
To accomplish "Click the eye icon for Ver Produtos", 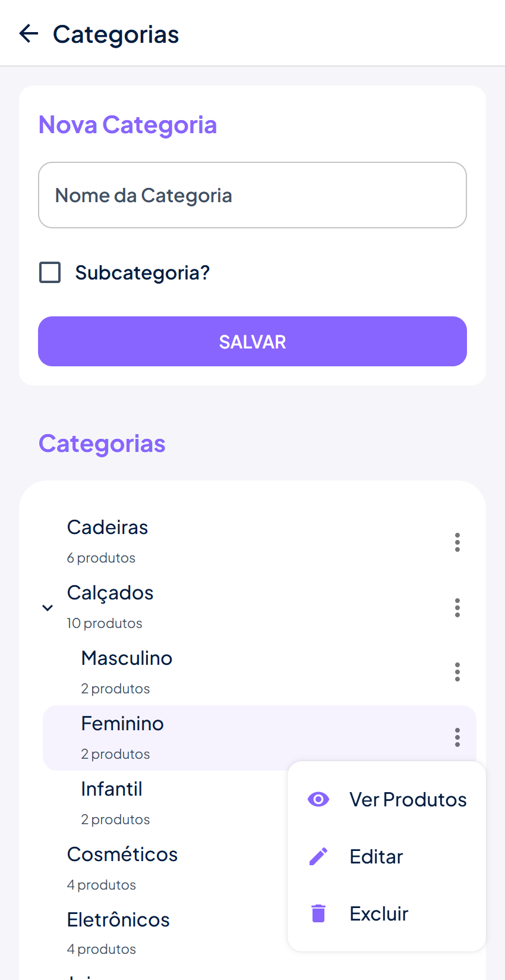I will point(318,799).
